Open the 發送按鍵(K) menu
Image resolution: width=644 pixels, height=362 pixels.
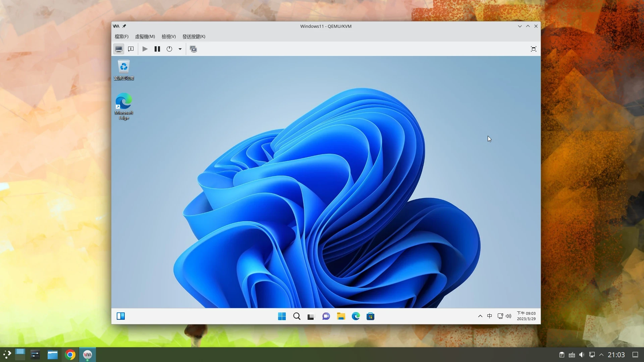[194, 37]
